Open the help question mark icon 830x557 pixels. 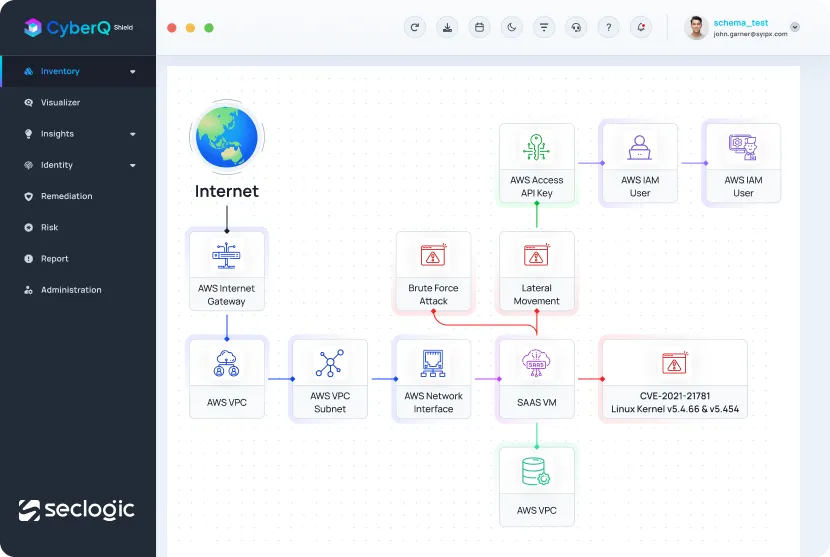tap(608, 27)
